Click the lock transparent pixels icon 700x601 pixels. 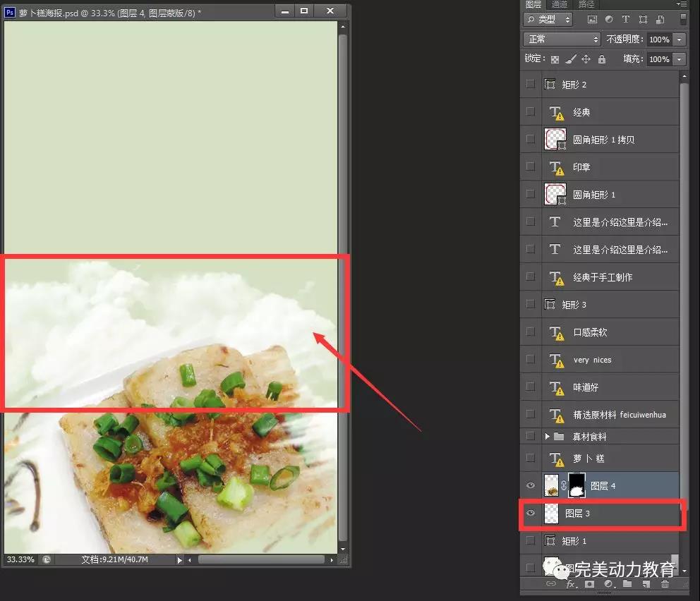click(x=555, y=60)
